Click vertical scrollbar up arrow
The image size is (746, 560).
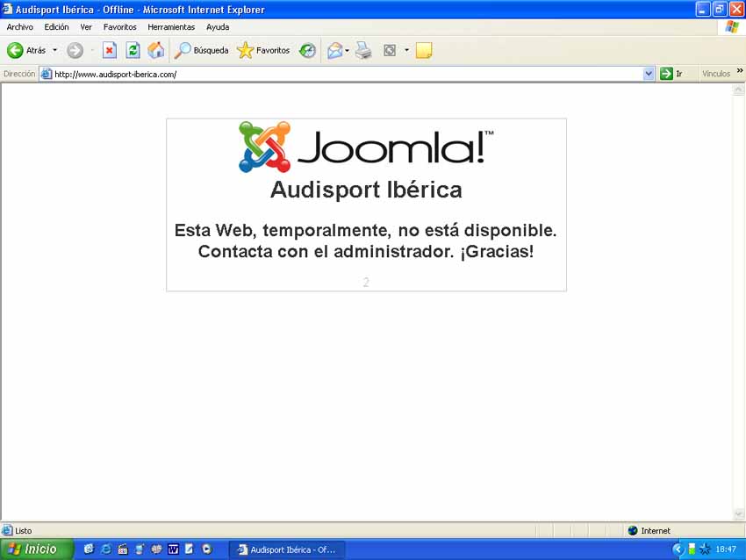coord(738,90)
